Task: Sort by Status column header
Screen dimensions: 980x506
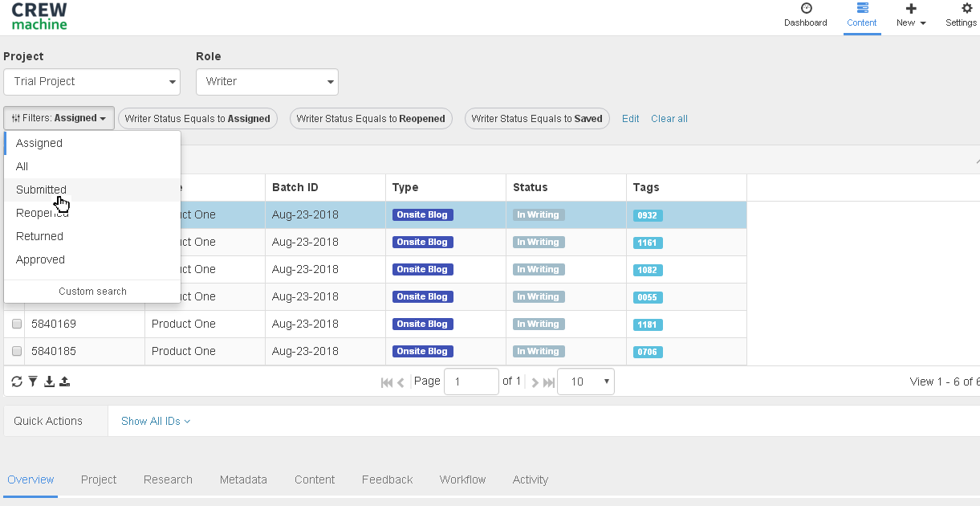Action: 566,187
